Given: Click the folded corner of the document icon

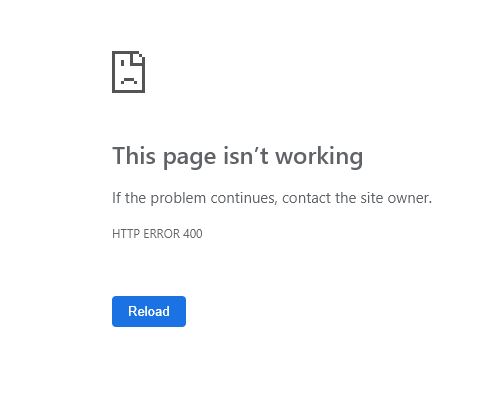Looking at the screenshot, I should 138,57.
